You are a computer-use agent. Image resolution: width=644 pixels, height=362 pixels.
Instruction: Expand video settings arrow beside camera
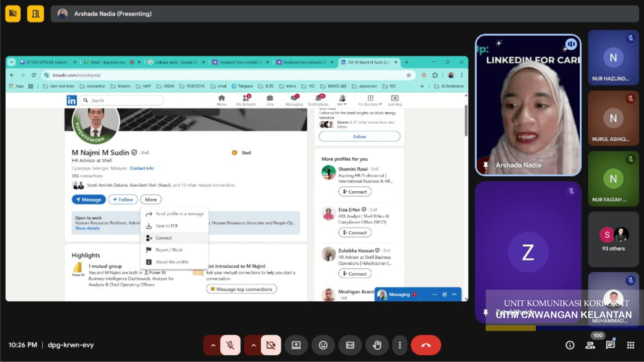254,345
